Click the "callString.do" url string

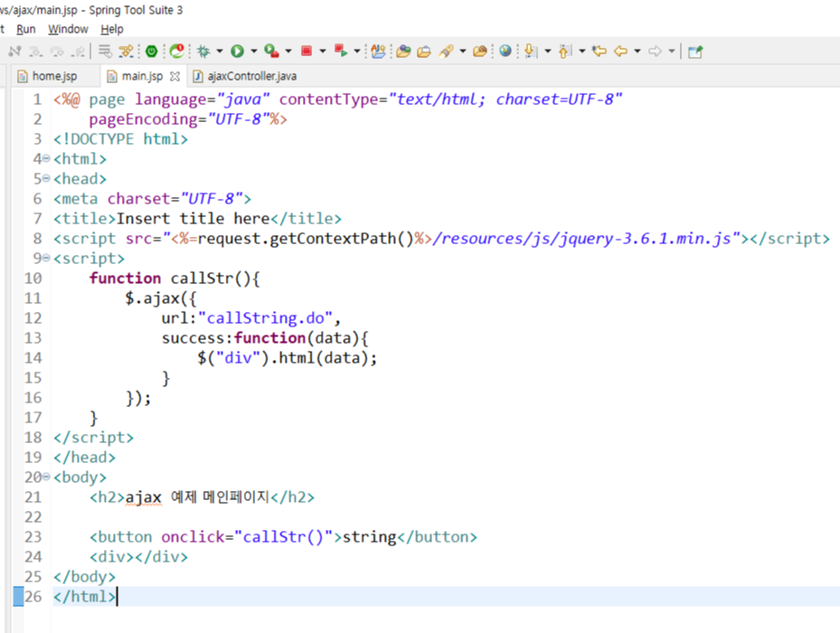266,317
